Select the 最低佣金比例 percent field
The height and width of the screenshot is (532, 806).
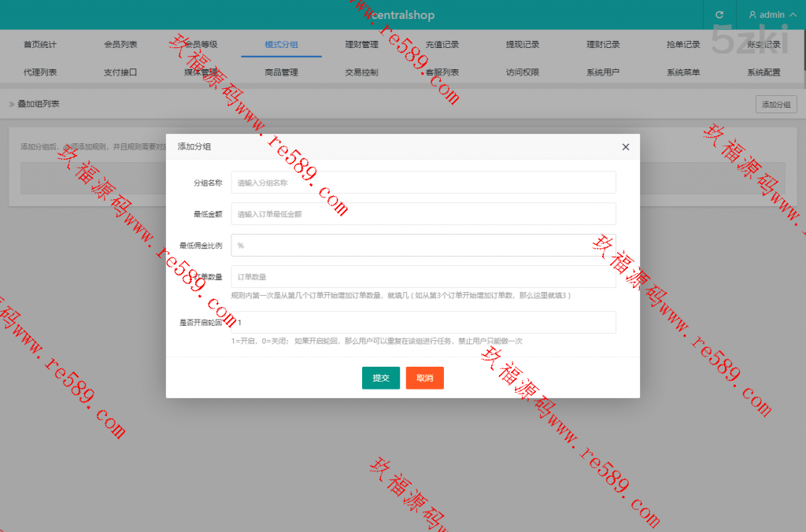pos(423,246)
